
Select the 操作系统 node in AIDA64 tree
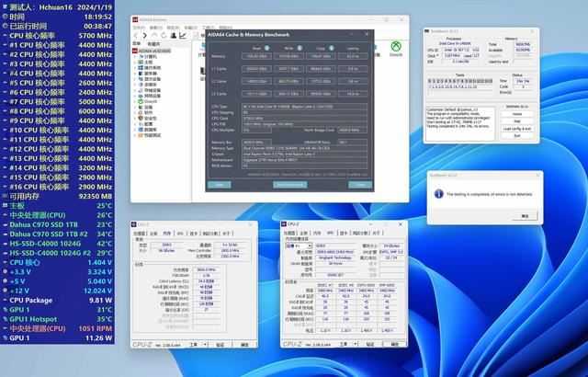[152, 67]
